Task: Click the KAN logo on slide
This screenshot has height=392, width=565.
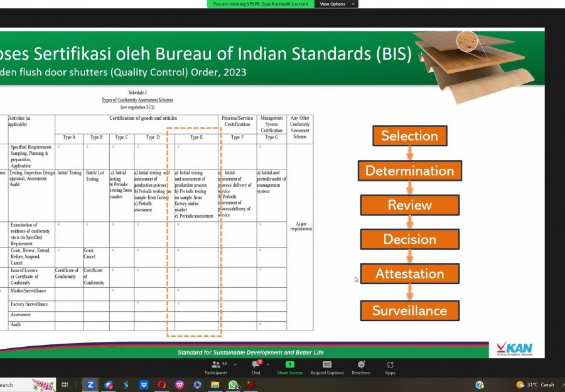Action: [x=515, y=349]
